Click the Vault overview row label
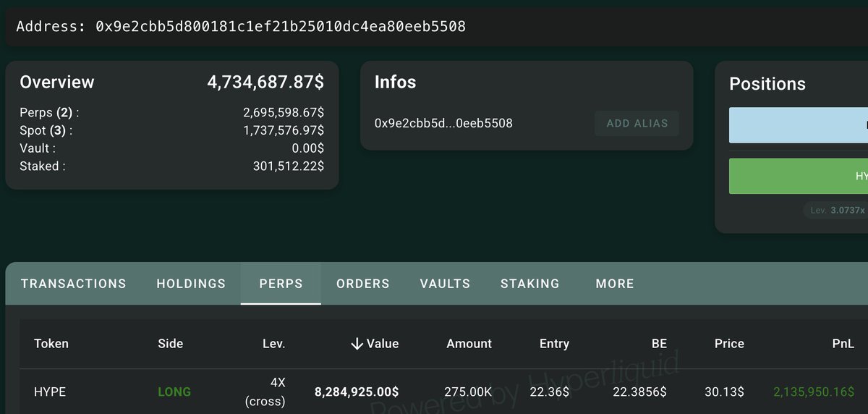The image size is (868, 414). click(x=38, y=148)
